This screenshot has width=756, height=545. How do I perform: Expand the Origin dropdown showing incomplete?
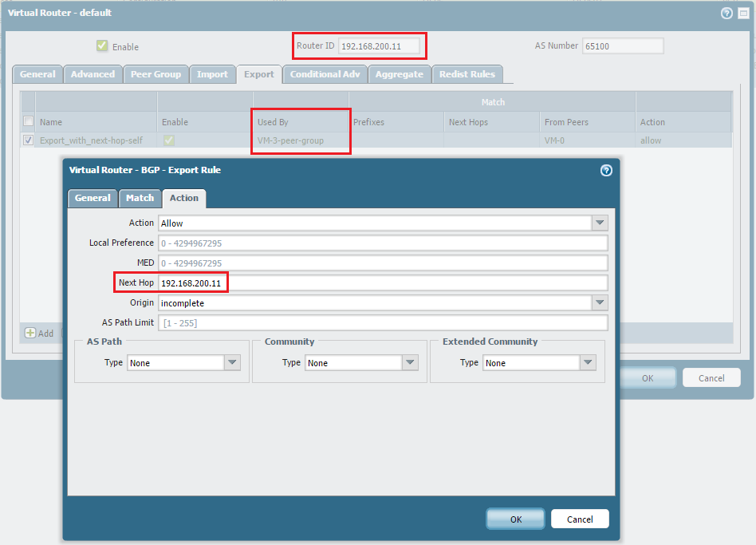tap(600, 303)
